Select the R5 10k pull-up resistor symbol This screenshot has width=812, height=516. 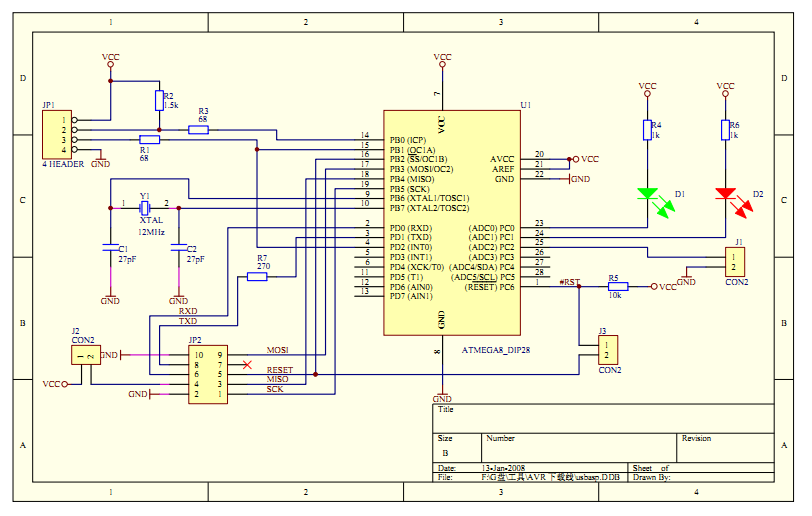[x=618, y=286]
